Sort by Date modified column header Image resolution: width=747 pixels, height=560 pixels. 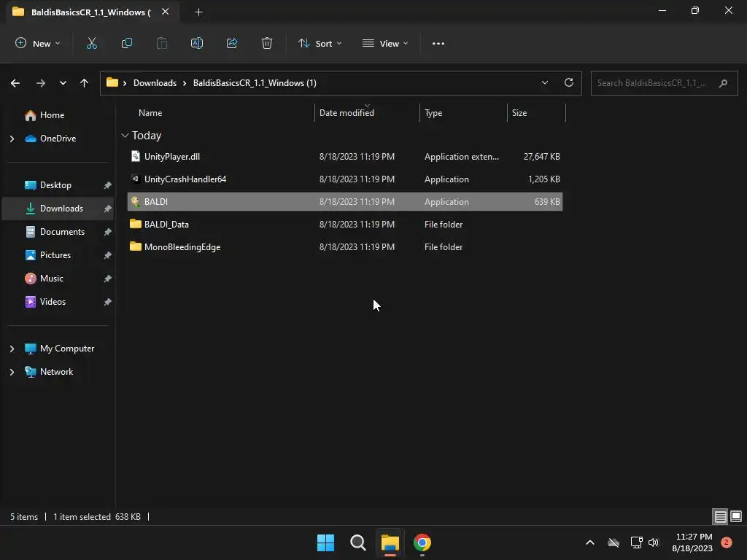tap(347, 113)
